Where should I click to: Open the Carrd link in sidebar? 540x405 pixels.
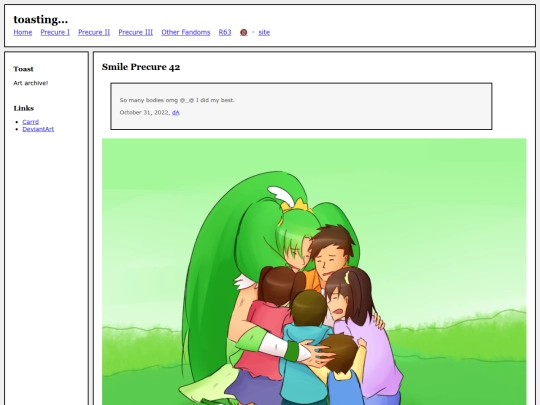tap(31, 122)
